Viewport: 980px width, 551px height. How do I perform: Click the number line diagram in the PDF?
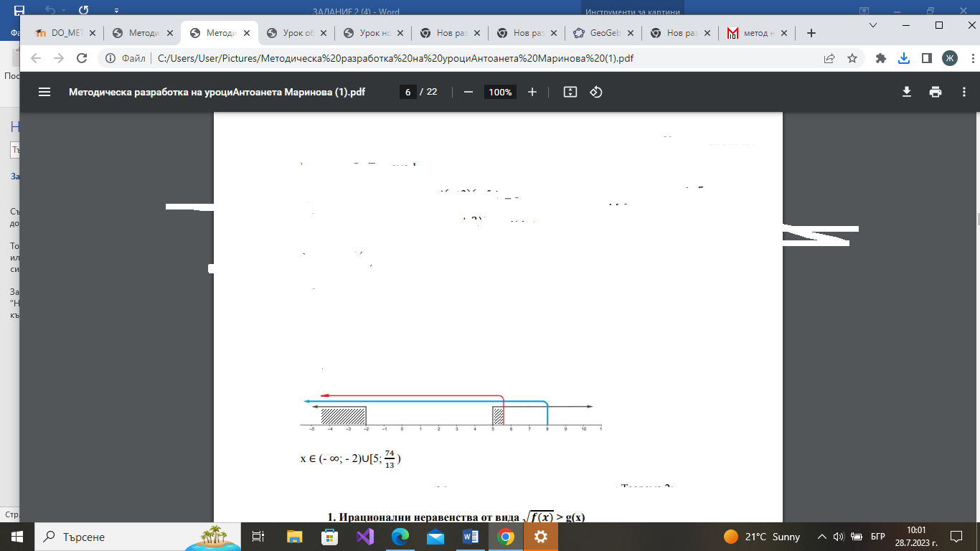tap(451, 413)
